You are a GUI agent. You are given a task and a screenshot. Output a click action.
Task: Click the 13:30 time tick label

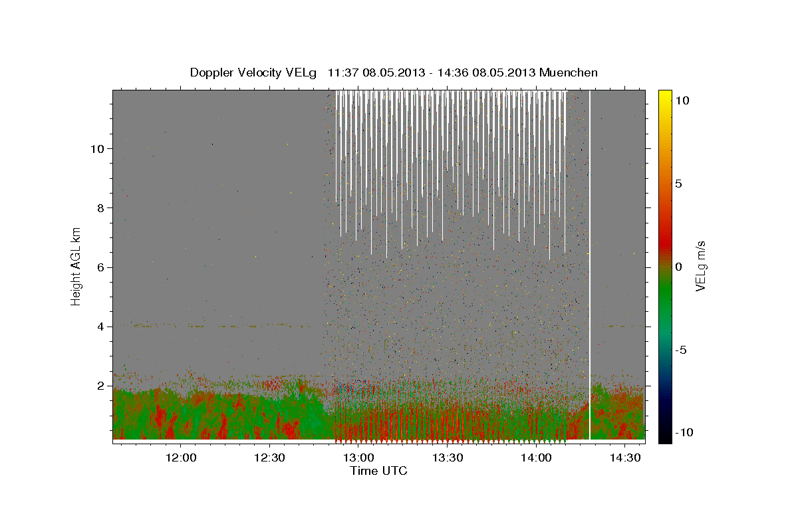click(448, 458)
